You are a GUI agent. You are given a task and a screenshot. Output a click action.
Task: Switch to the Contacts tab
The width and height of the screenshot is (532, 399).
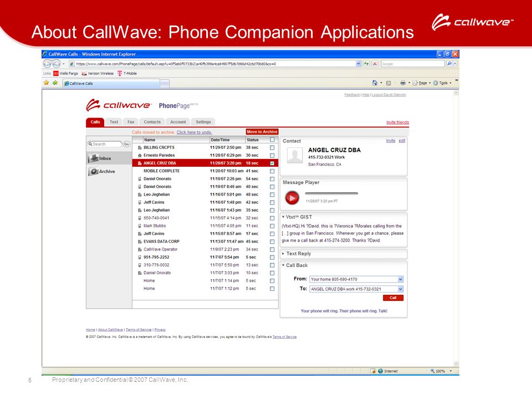(152, 122)
